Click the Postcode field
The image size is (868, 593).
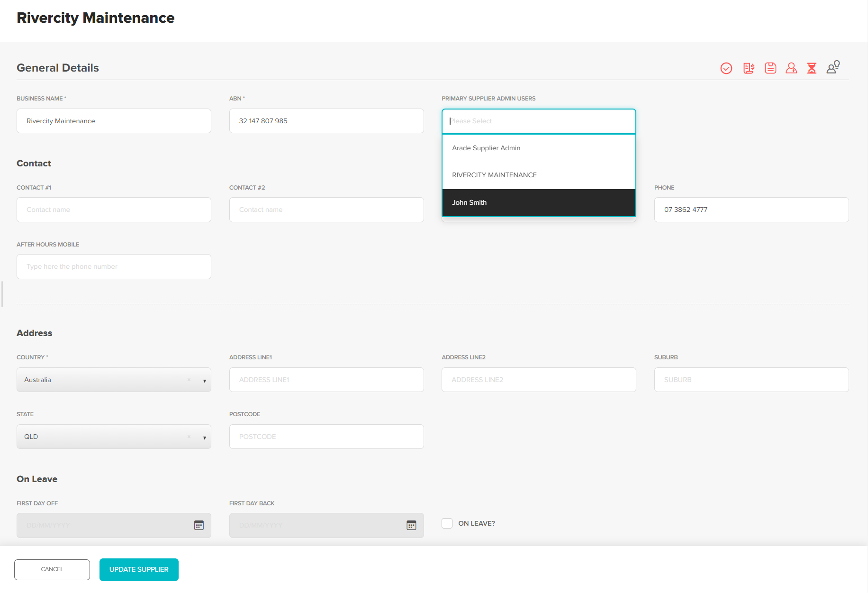click(x=326, y=437)
